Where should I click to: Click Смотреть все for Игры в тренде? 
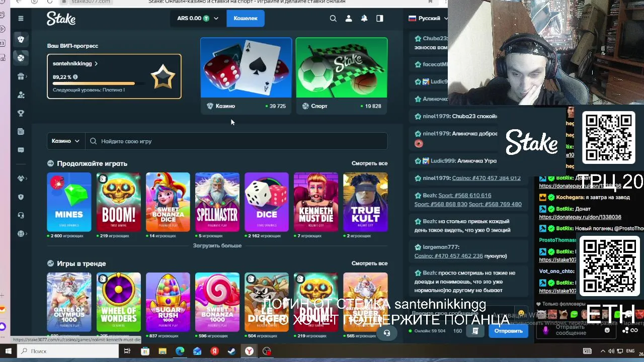point(369,263)
